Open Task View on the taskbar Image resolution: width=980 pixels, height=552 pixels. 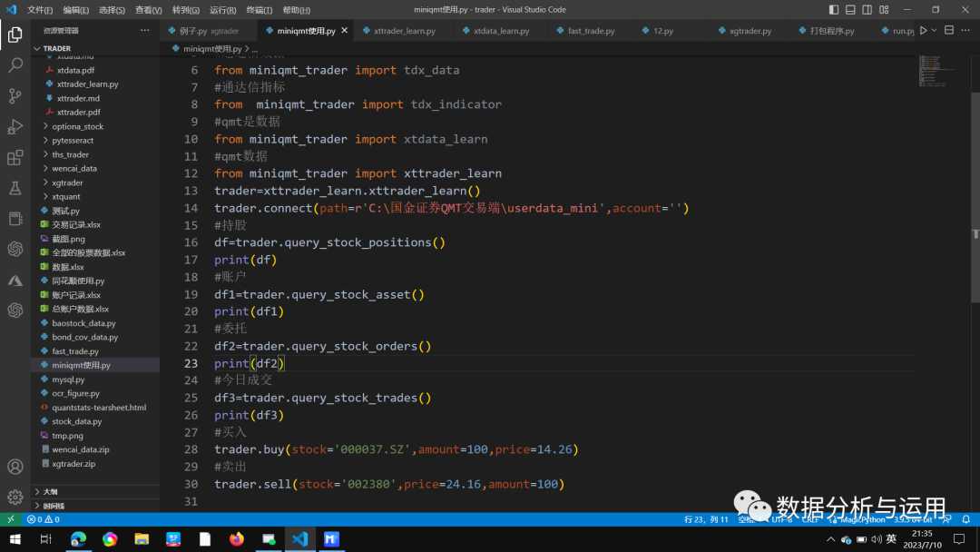pos(45,539)
